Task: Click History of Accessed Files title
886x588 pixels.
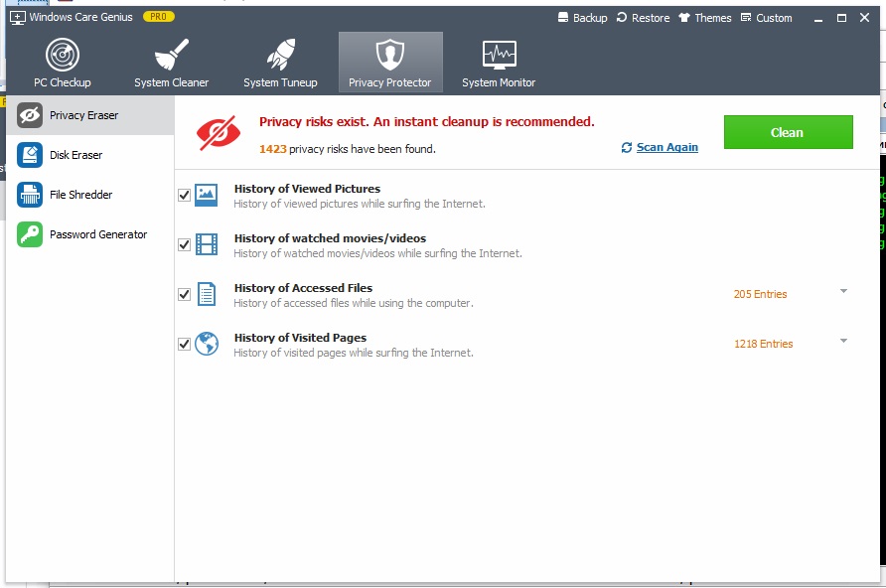Action: point(303,288)
